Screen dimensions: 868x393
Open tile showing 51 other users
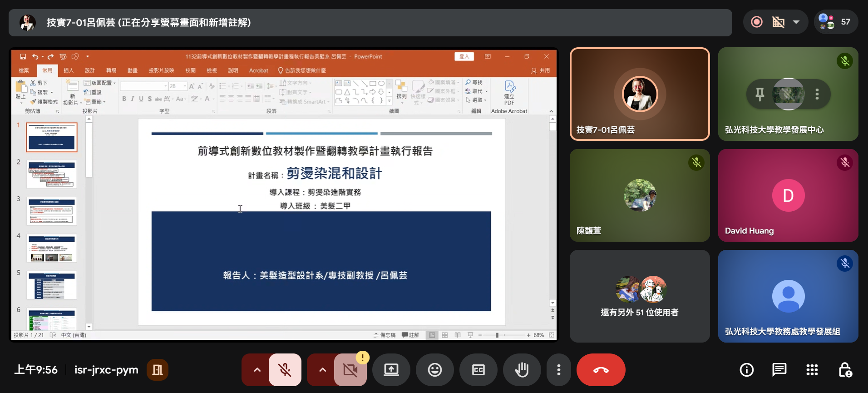tap(640, 296)
